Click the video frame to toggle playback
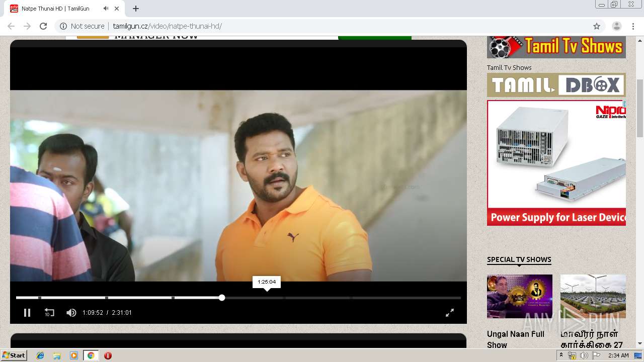This screenshot has height=362, width=644. pos(238,186)
